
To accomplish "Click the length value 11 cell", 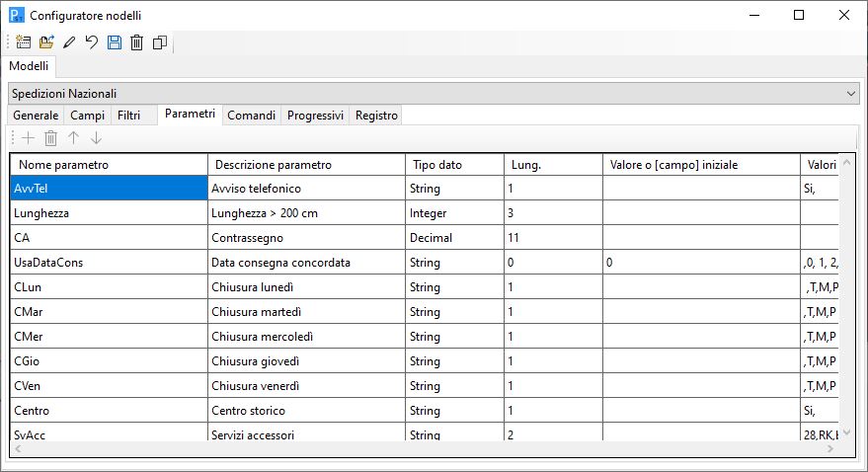I will (x=553, y=237).
